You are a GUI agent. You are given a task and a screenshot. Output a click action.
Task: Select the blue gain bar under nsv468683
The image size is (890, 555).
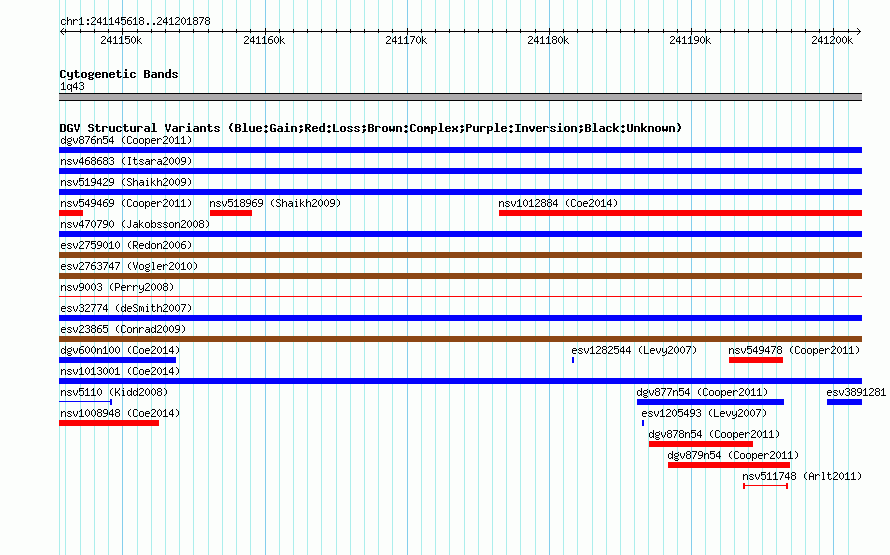(460, 171)
